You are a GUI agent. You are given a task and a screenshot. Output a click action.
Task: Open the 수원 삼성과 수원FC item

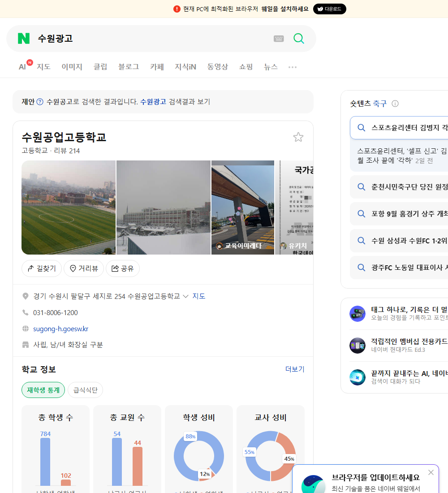399,241
